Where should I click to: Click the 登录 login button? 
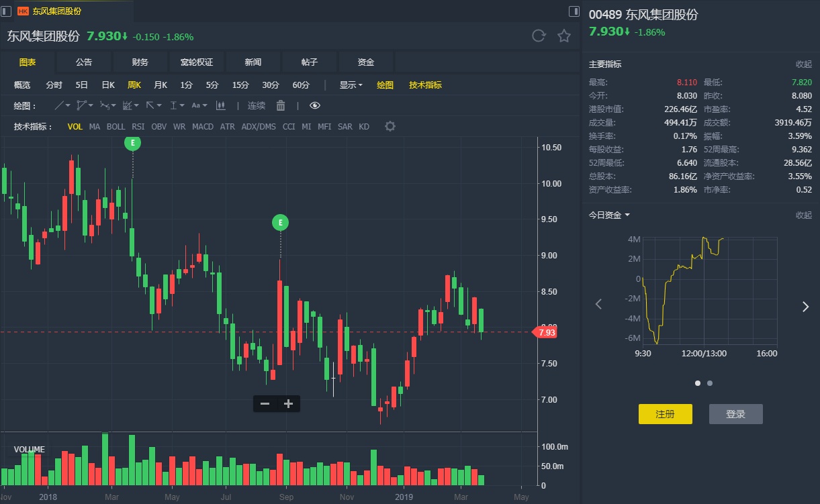[x=735, y=414]
